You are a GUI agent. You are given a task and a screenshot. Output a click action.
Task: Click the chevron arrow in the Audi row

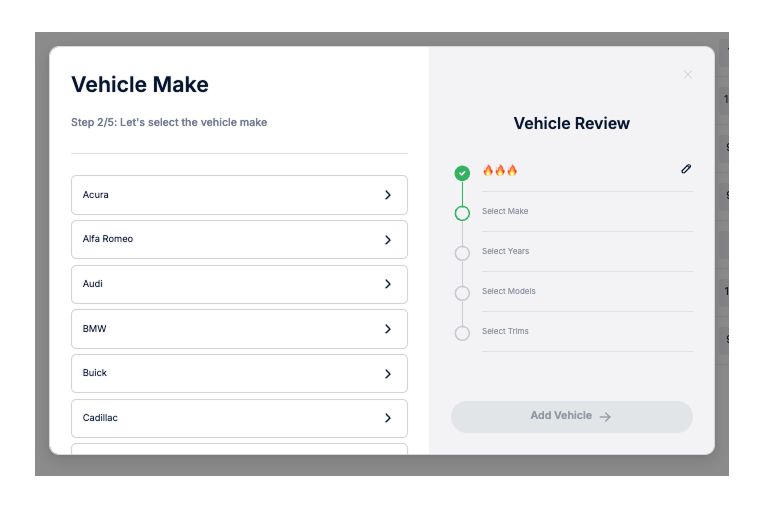click(x=388, y=284)
